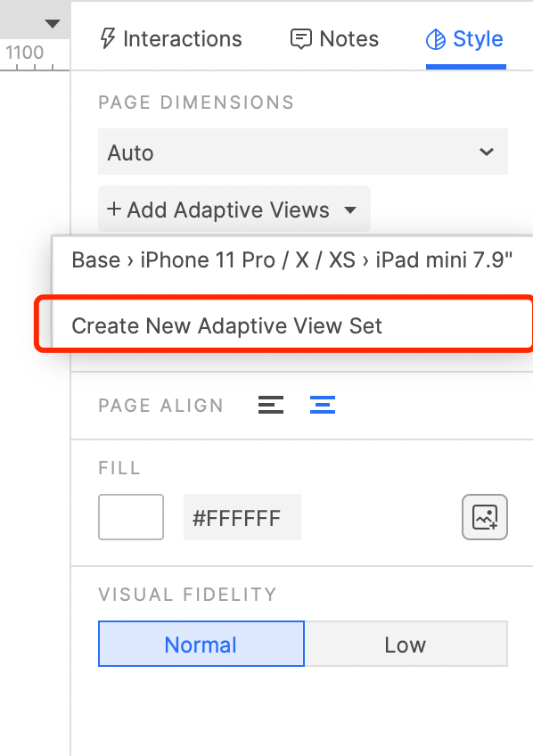The width and height of the screenshot is (533, 756).
Task: Click the + Add Adaptive Views button
Action: click(234, 210)
